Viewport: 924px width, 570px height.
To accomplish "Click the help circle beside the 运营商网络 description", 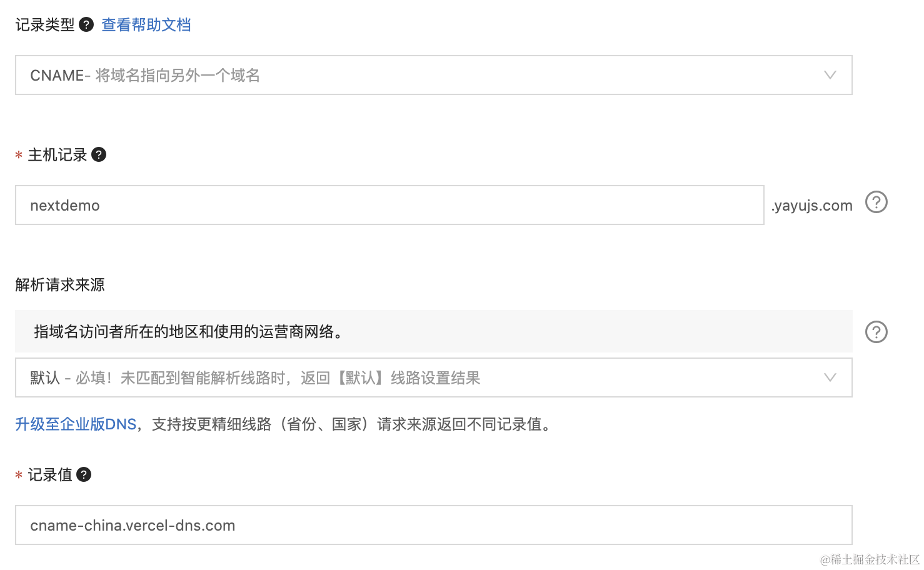I will click(x=876, y=332).
